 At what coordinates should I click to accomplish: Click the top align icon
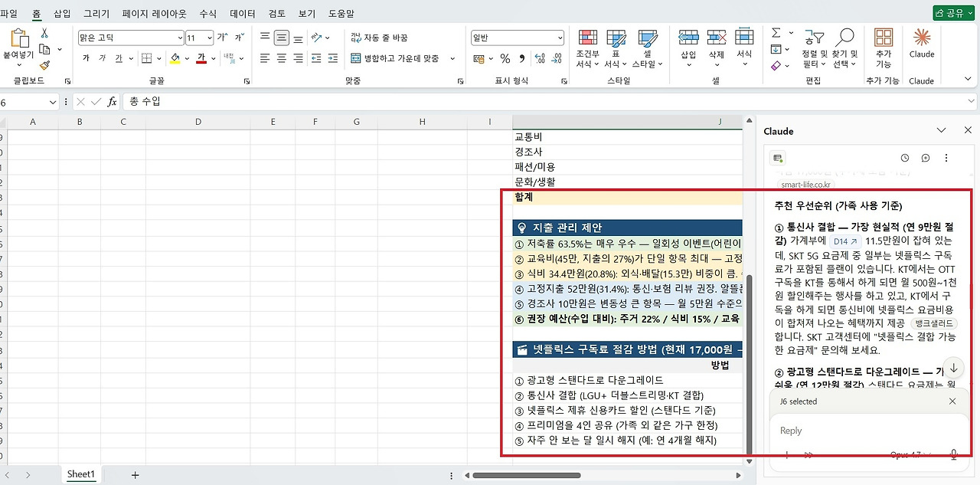[265, 37]
